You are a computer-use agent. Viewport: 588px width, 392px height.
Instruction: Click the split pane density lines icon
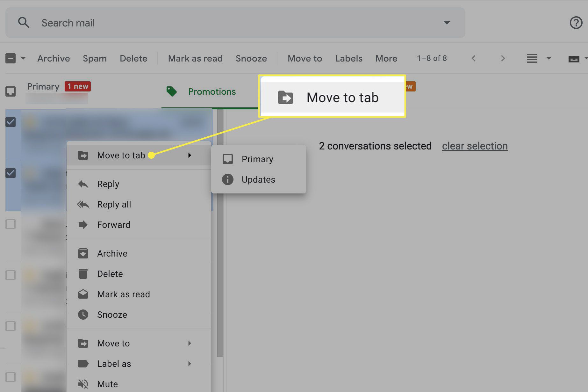pyautogui.click(x=532, y=58)
